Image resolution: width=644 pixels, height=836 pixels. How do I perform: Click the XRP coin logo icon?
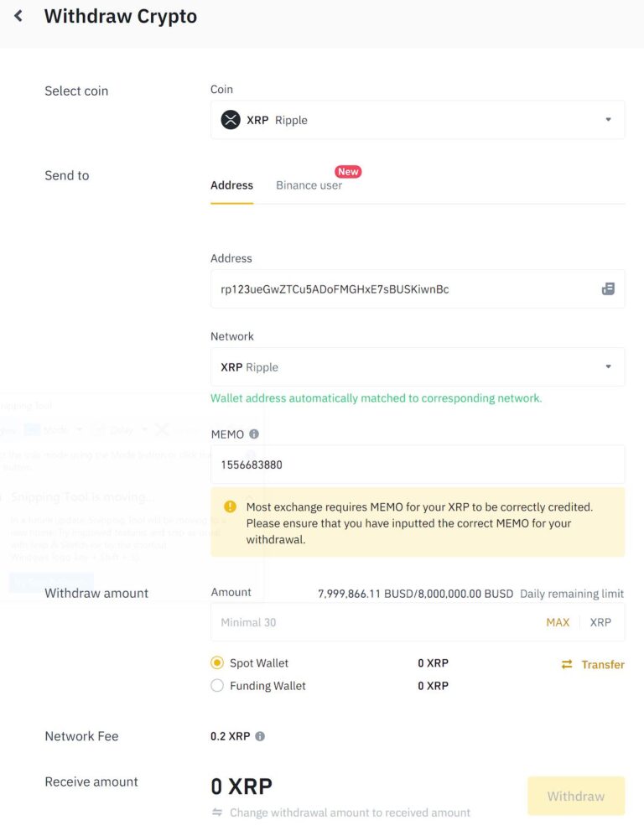pos(230,120)
